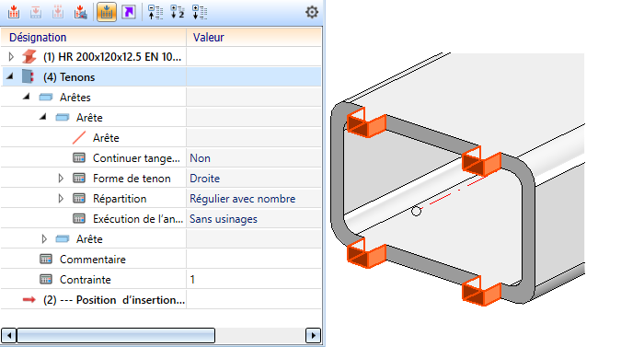Open settings with the gear icon
This screenshot has width=644, height=347.
coord(312,12)
